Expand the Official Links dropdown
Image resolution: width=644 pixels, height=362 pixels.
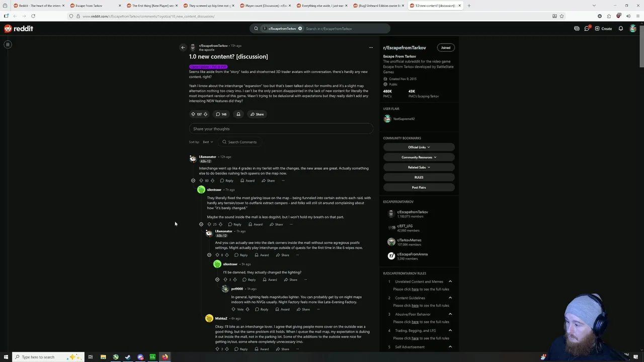419,147
